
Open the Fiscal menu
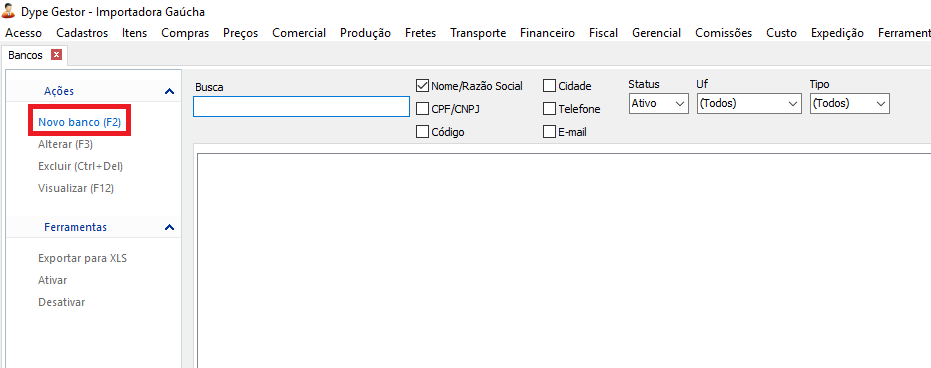(603, 33)
